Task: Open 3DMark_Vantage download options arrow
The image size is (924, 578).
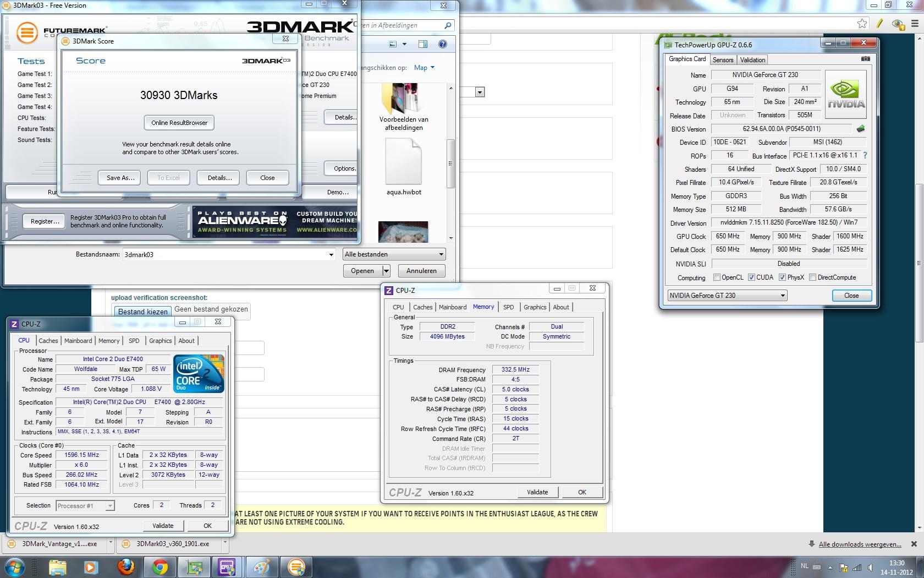Action: [x=110, y=543]
